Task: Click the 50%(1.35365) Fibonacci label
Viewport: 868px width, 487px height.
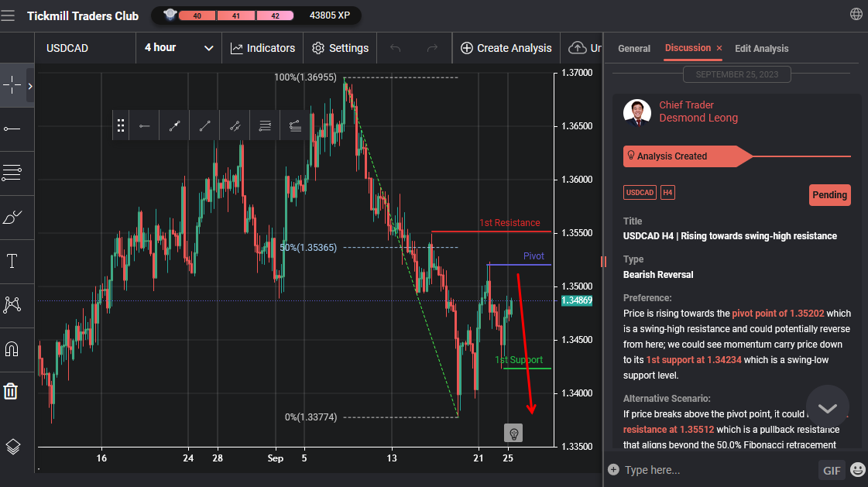Action: coord(307,248)
